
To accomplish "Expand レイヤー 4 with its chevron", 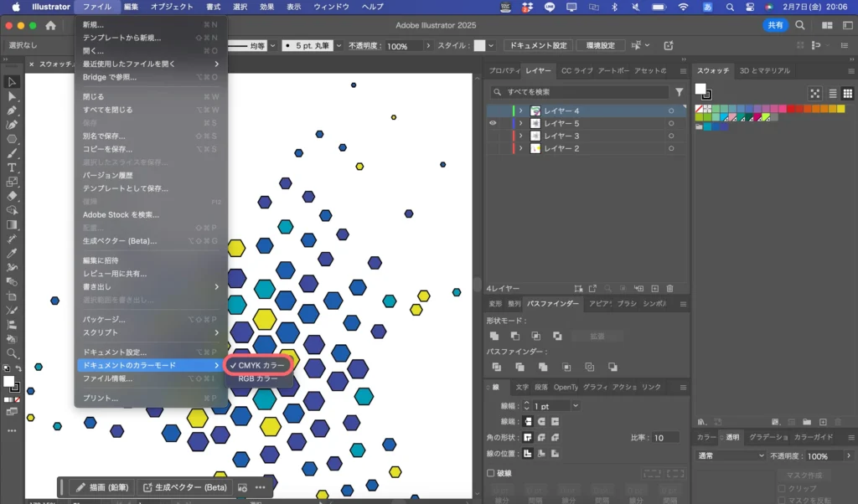I will pyautogui.click(x=520, y=111).
